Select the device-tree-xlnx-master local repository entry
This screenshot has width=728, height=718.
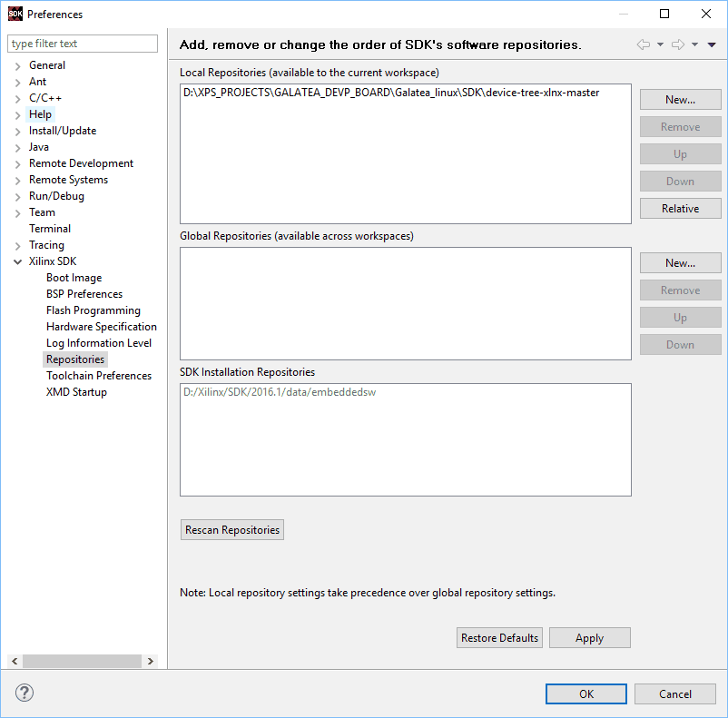[x=391, y=93]
